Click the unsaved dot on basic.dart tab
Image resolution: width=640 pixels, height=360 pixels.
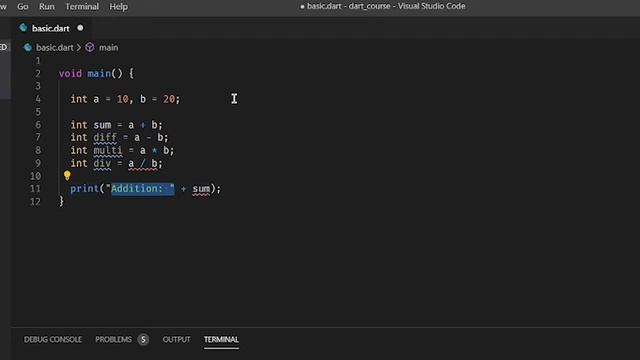(x=80, y=28)
